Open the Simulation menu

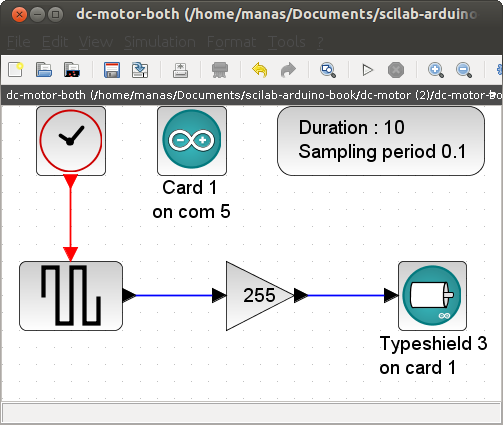(160, 42)
